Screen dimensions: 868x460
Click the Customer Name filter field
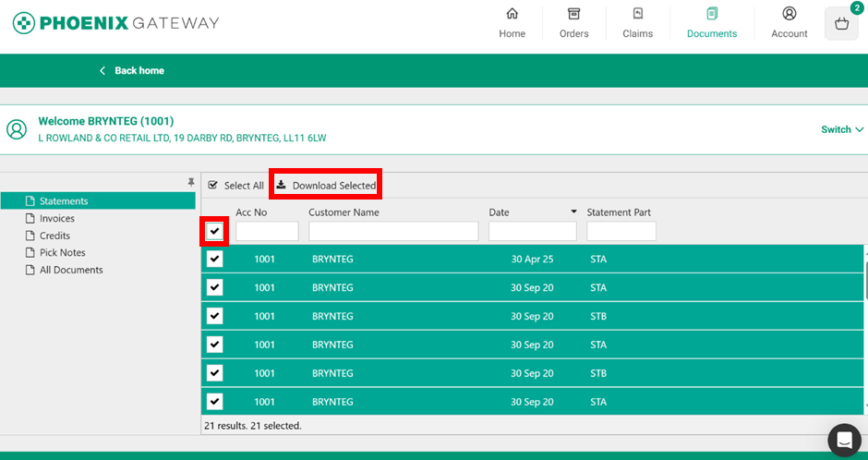point(393,231)
